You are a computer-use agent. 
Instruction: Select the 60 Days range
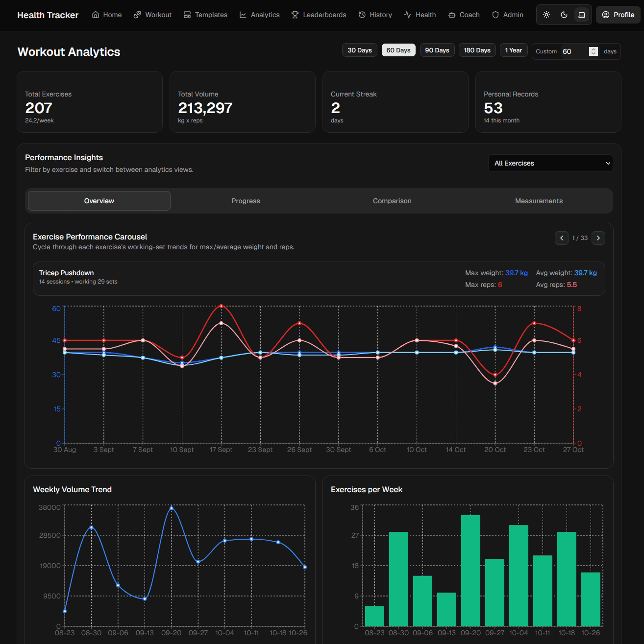point(398,50)
